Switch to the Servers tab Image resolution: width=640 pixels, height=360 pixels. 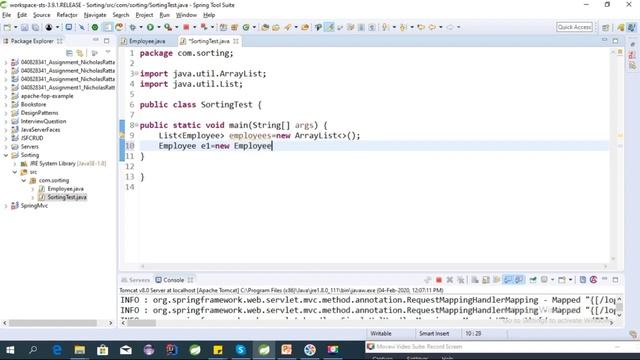pos(136,280)
